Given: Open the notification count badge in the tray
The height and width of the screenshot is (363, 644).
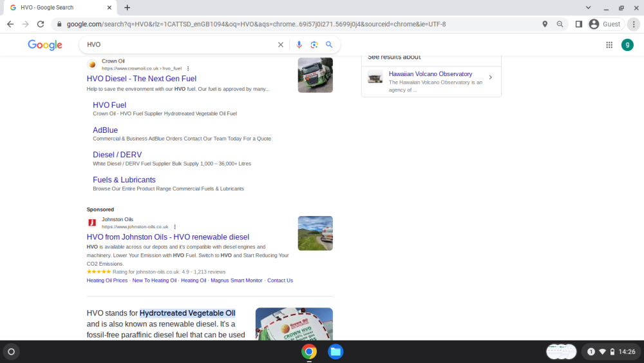Looking at the screenshot, I should (x=591, y=352).
